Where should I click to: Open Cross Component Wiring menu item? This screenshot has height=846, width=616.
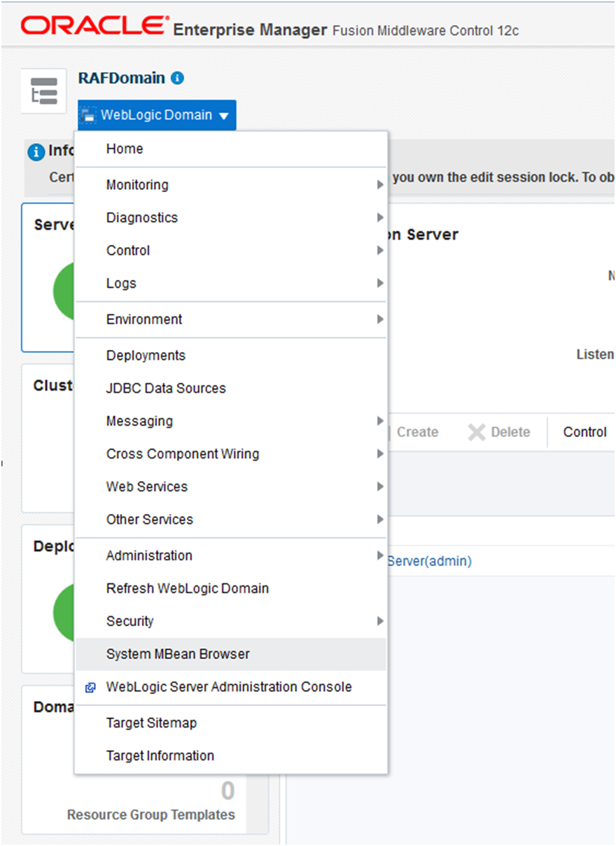231,455
